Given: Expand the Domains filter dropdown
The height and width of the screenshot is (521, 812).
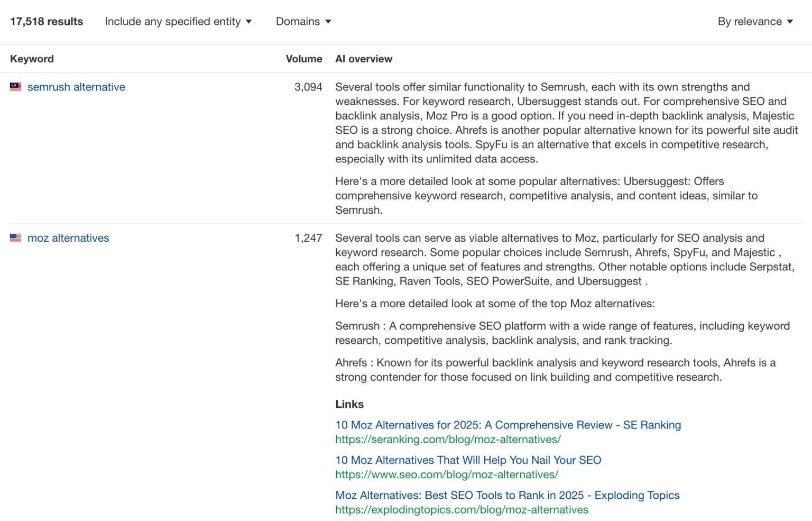Looking at the screenshot, I should (303, 22).
